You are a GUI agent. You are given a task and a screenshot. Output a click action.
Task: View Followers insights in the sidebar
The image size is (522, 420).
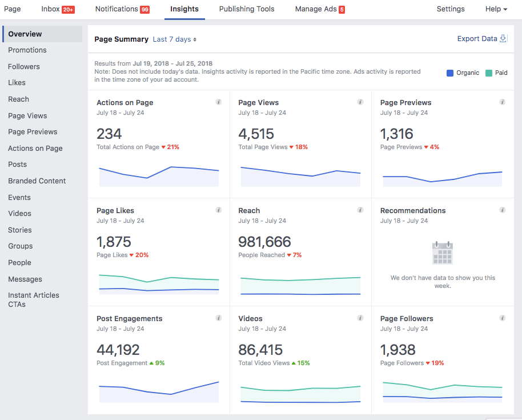(x=24, y=66)
